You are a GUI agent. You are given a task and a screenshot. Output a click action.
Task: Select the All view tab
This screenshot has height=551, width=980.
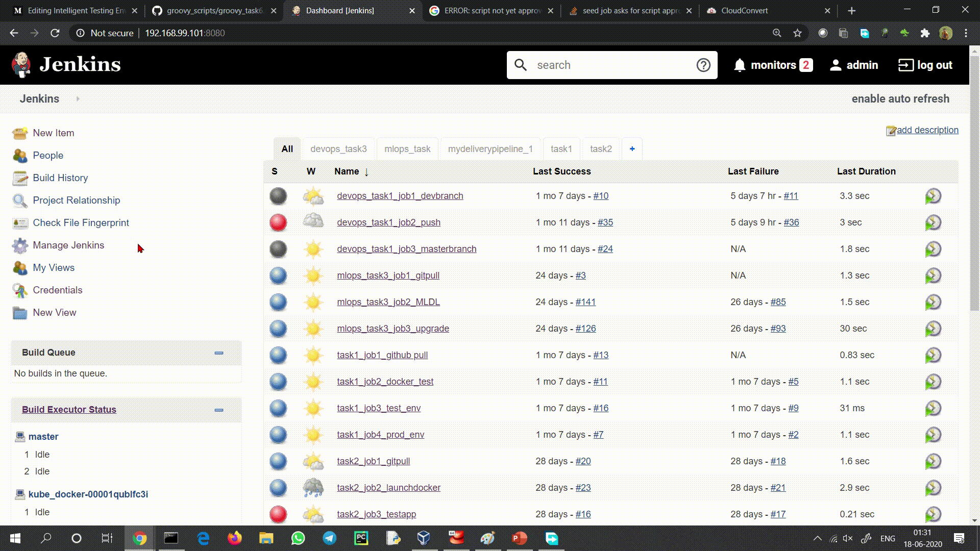287,149
